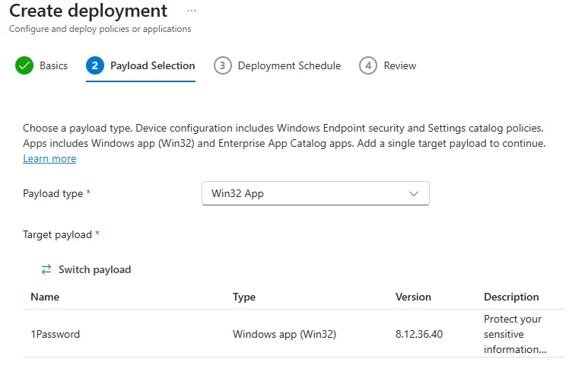Click the step 3 circle icon
Screen dimensions: 588x372
223,65
